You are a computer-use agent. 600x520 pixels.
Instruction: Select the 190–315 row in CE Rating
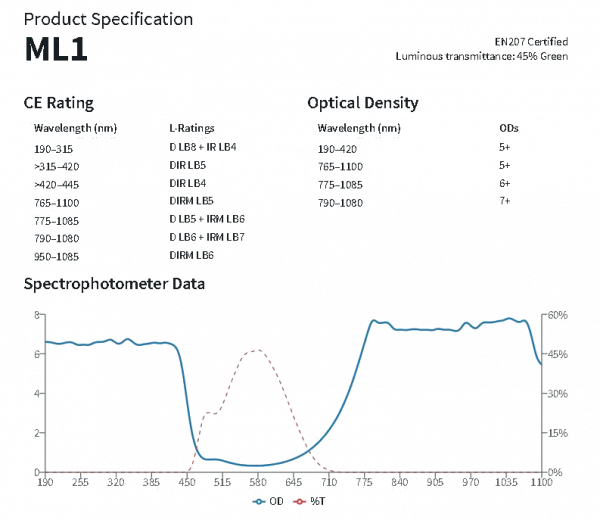(x=53, y=147)
